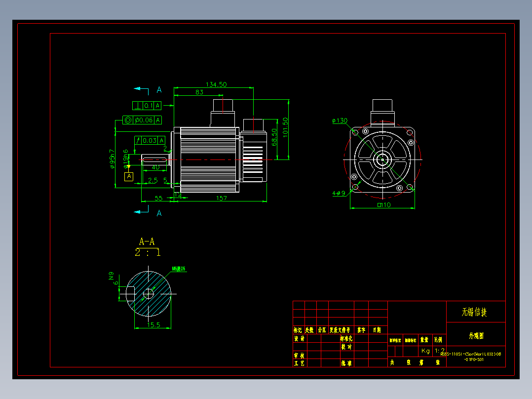Click the 2.5 dimension text

click(152, 180)
